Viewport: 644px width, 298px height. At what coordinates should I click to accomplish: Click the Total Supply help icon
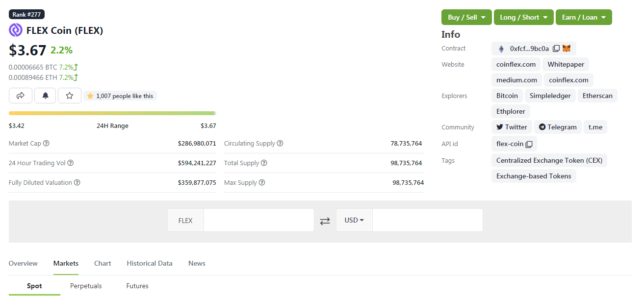coord(264,163)
